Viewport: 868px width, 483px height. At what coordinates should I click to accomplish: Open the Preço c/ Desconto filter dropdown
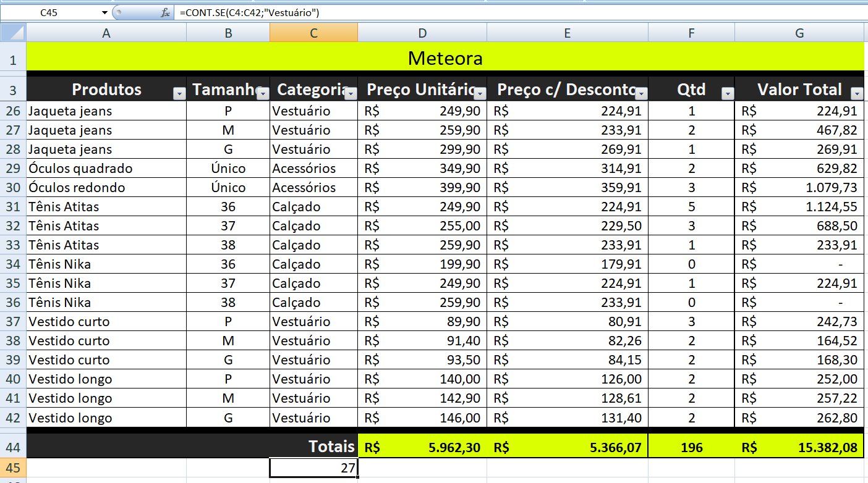[641, 93]
